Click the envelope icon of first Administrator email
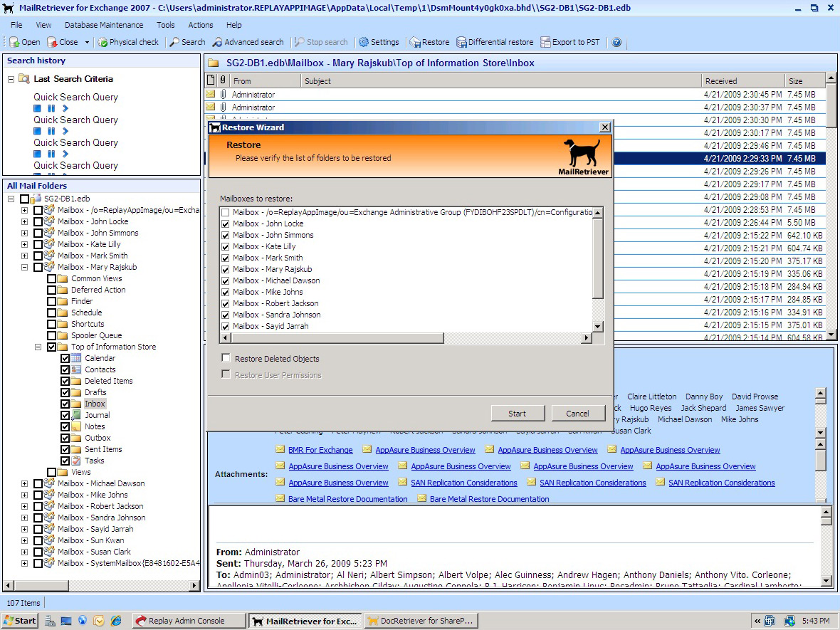Image resolution: width=840 pixels, height=630 pixels. click(x=211, y=94)
